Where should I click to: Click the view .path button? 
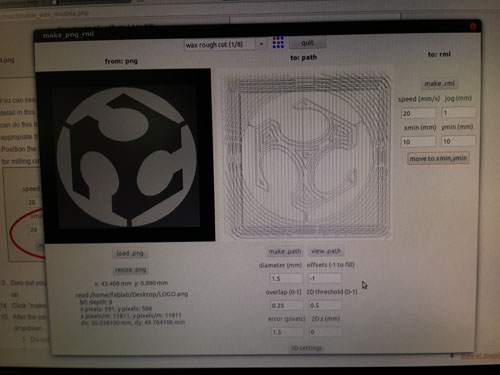click(x=326, y=251)
